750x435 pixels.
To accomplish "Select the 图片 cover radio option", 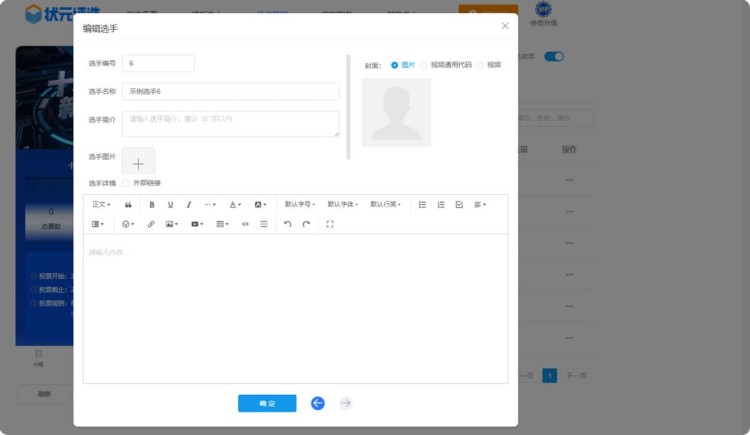I will (x=395, y=65).
